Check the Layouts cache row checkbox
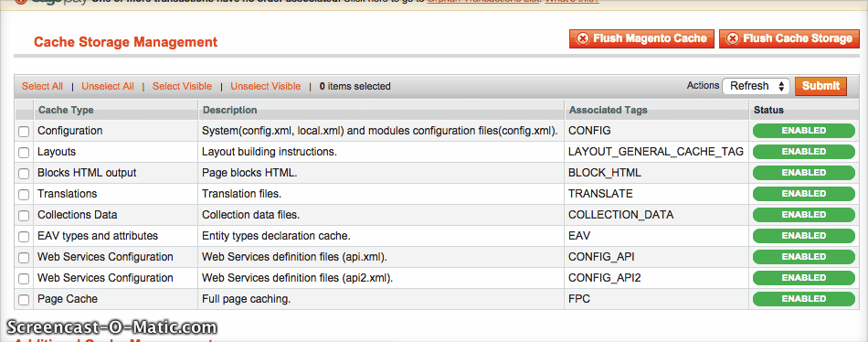Image resolution: width=868 pixels, height=342 pixels. [24, 153]
